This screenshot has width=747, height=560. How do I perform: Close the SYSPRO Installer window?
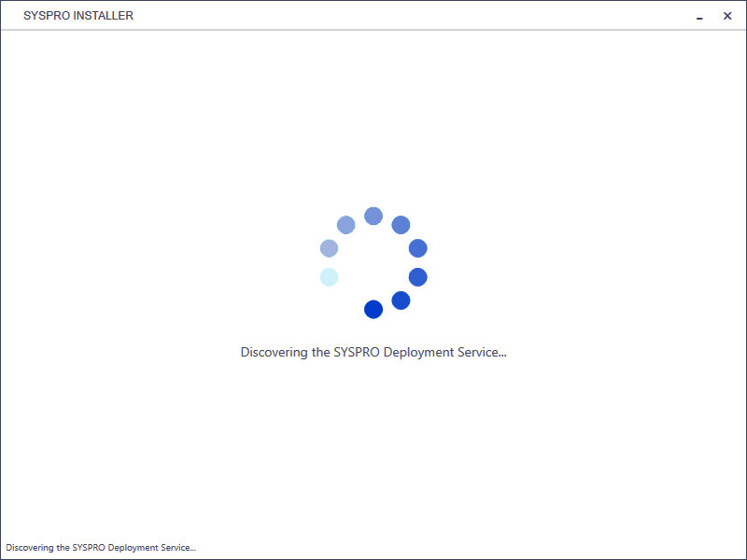pyautogui.click(x=727, y=16)
